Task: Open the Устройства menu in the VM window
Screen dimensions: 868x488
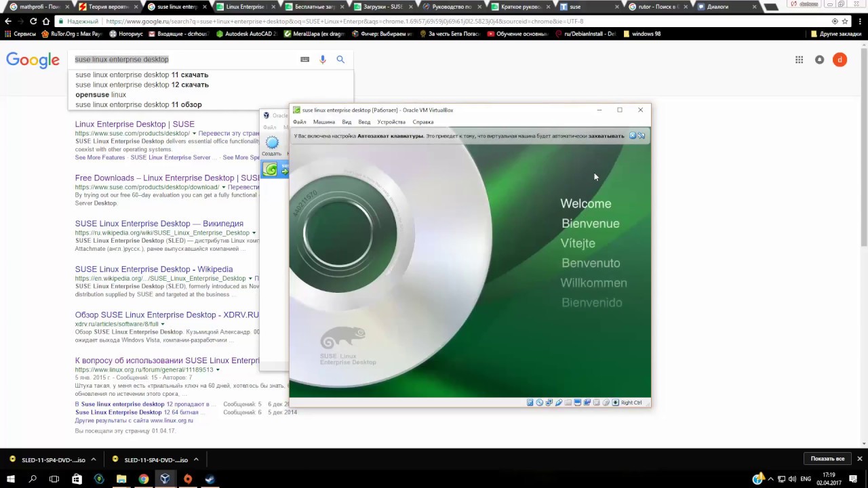Action: coord(391,122)
